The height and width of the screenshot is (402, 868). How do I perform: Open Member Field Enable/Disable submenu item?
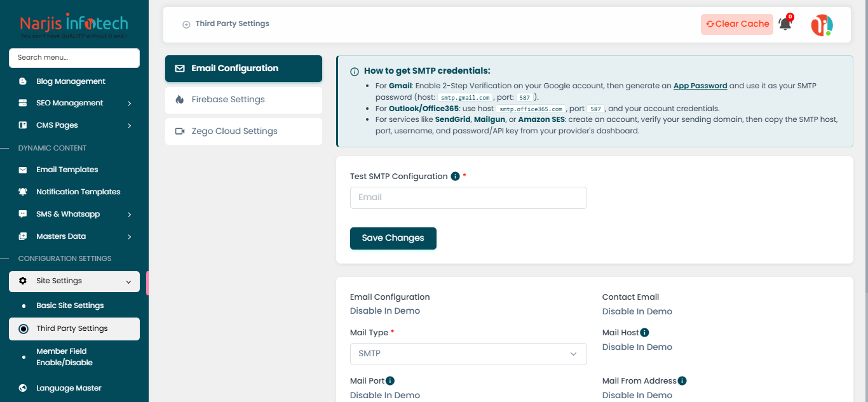(74, 357)
